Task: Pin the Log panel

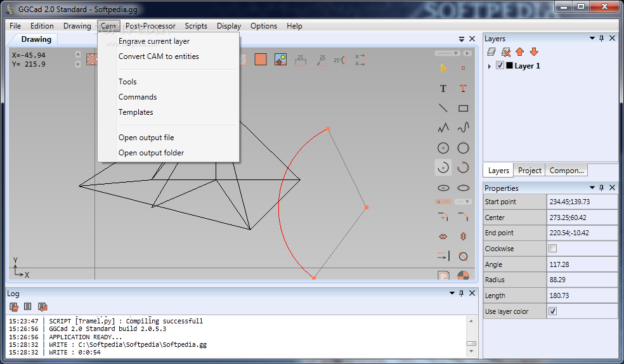Action: tap(461, 293)
